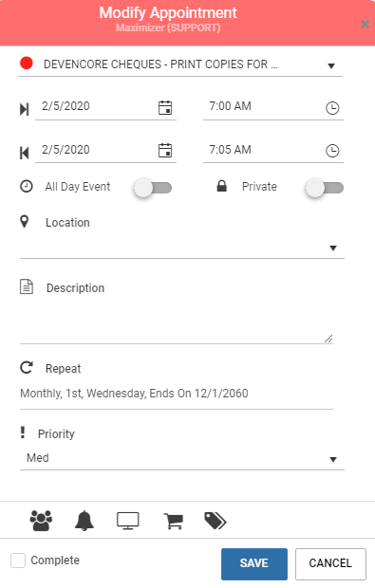Open attendees people icon
375x588 pixels.
click(41, 521)
